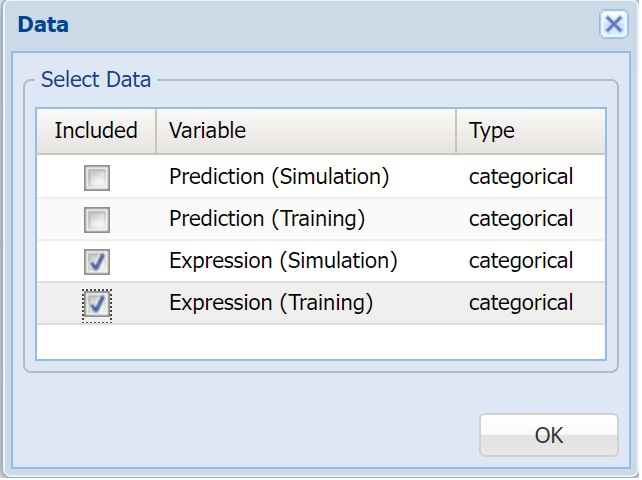Sort by the Included column header
Viewport: 642px width, 480px height.
(96, 131)
